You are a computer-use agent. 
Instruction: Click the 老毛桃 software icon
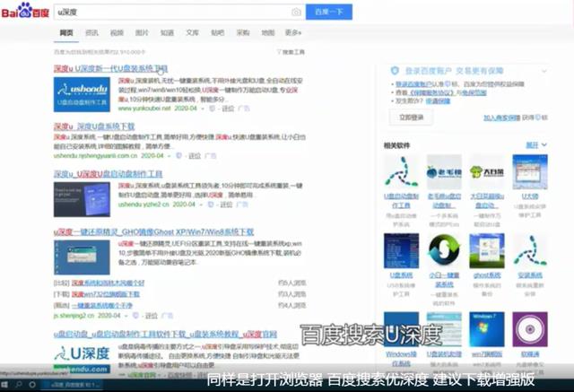point(444,171)
